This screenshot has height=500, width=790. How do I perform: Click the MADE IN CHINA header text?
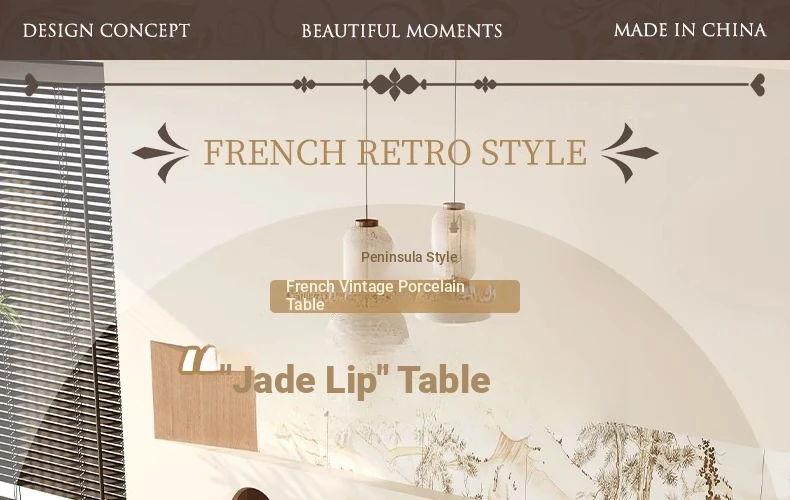(690, 30)
